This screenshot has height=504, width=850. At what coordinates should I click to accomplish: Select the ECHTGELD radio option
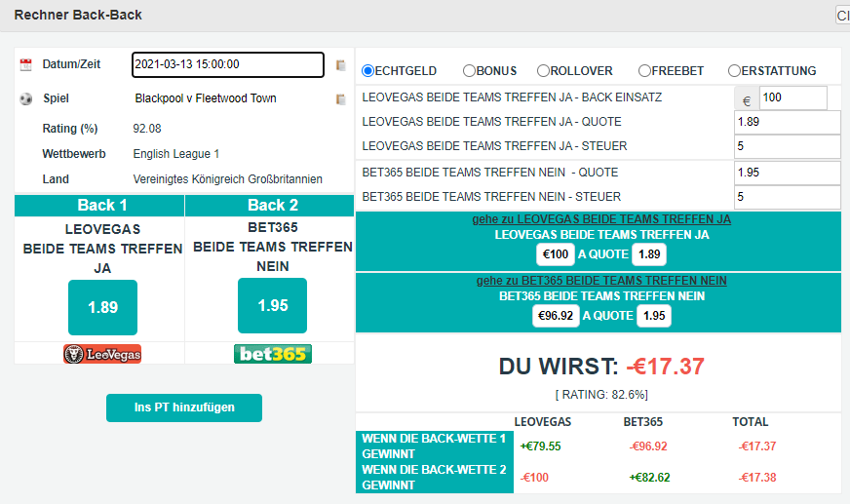click(x=368, y=71)
